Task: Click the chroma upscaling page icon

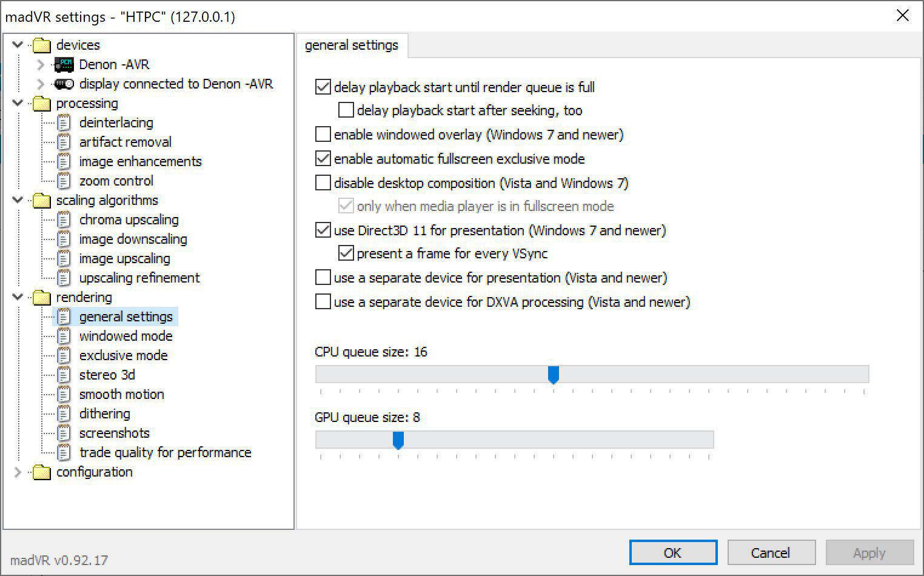Action: click(x=64, y=219)
